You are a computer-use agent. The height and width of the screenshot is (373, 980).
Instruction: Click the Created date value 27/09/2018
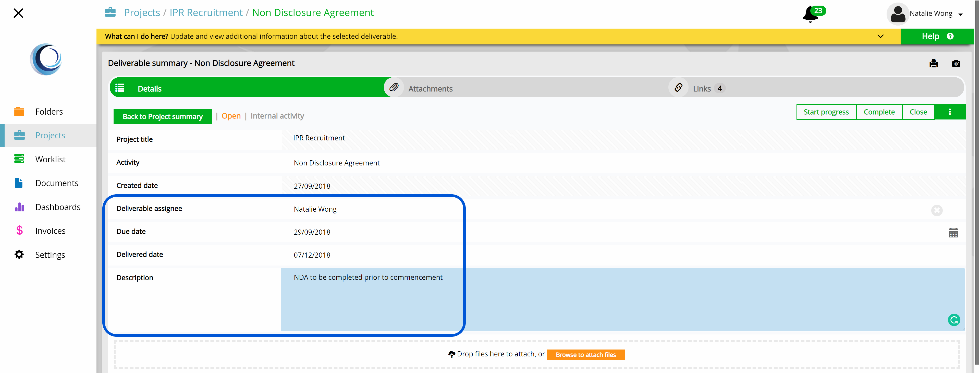pyautogui.click(x=312, y=186)
